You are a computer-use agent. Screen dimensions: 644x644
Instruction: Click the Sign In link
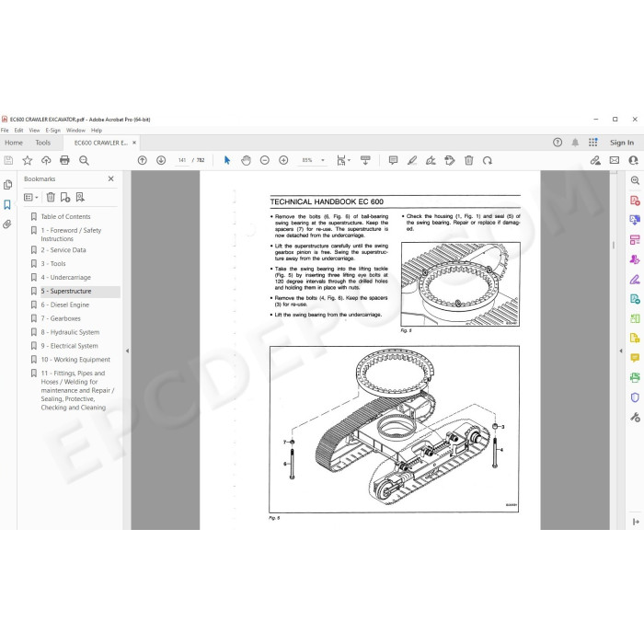click(621, 143)
